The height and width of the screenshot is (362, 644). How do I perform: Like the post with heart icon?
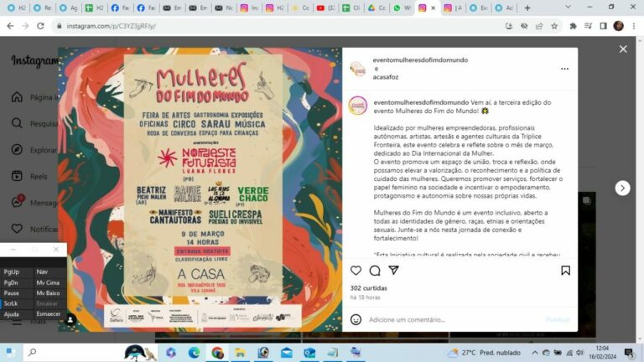pyautogui.click(x=356, y=271)
